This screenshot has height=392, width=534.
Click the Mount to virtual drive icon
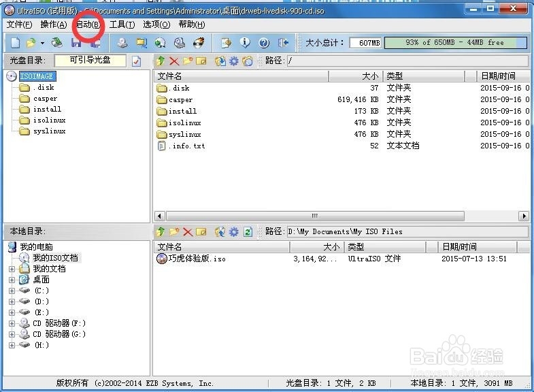coord(179,43)
